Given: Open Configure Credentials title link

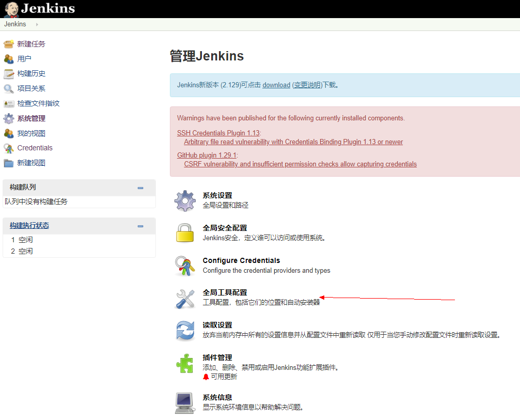Looking at the screenshot, I should 242,260.
